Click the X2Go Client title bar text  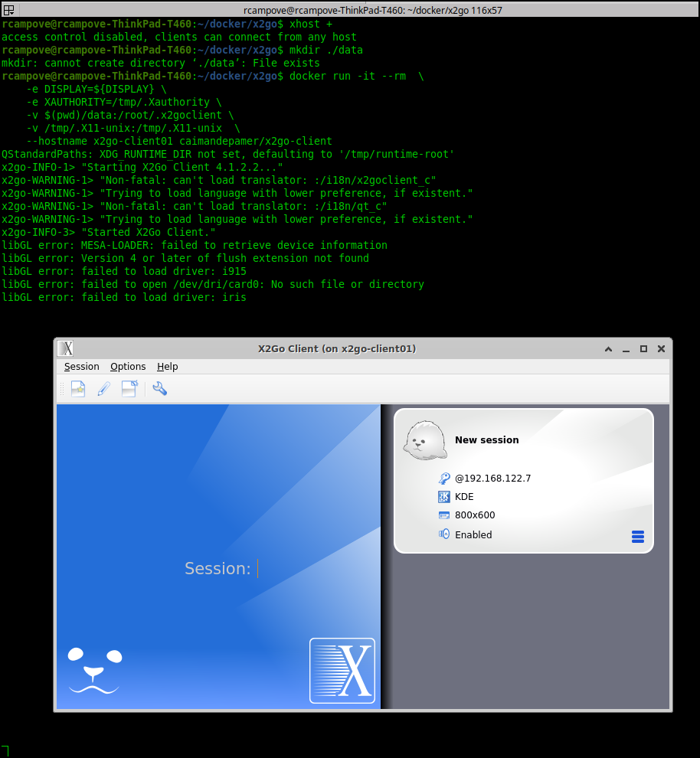click(x=337, y=349)
